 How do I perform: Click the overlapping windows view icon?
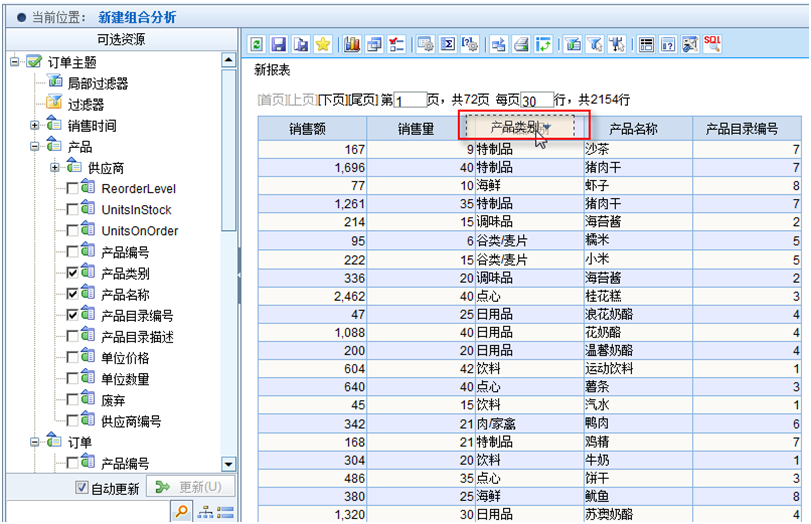tap(374, 44)
